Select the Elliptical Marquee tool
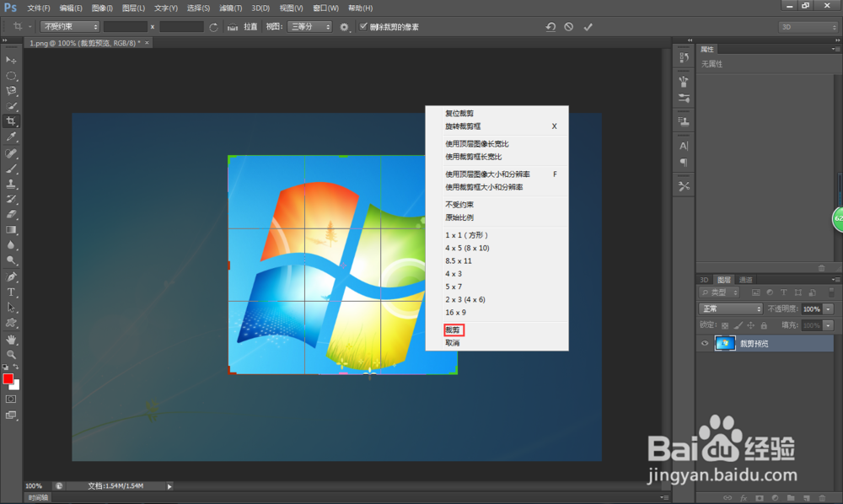 pyautogui.click(x=11, y=76)
